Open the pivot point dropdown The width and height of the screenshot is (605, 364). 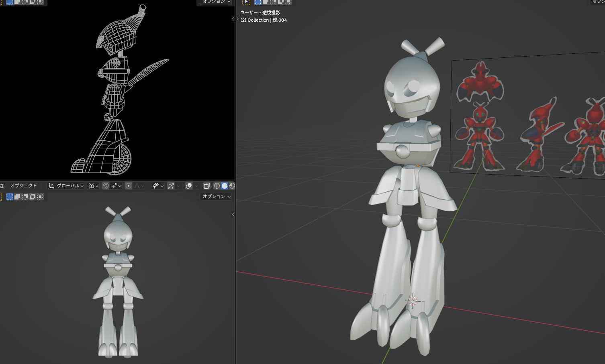click(94, 186)
